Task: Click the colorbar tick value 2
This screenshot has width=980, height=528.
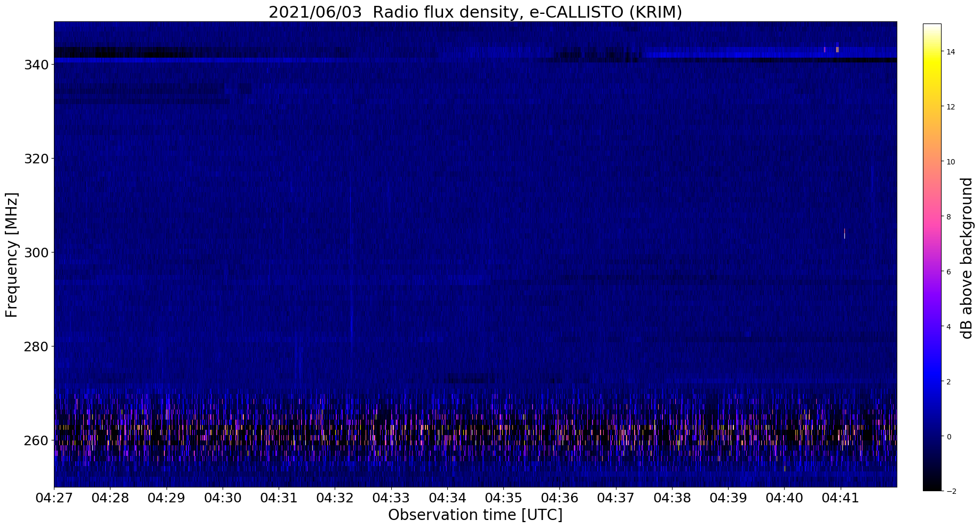Action: click(x=949, y=382)
